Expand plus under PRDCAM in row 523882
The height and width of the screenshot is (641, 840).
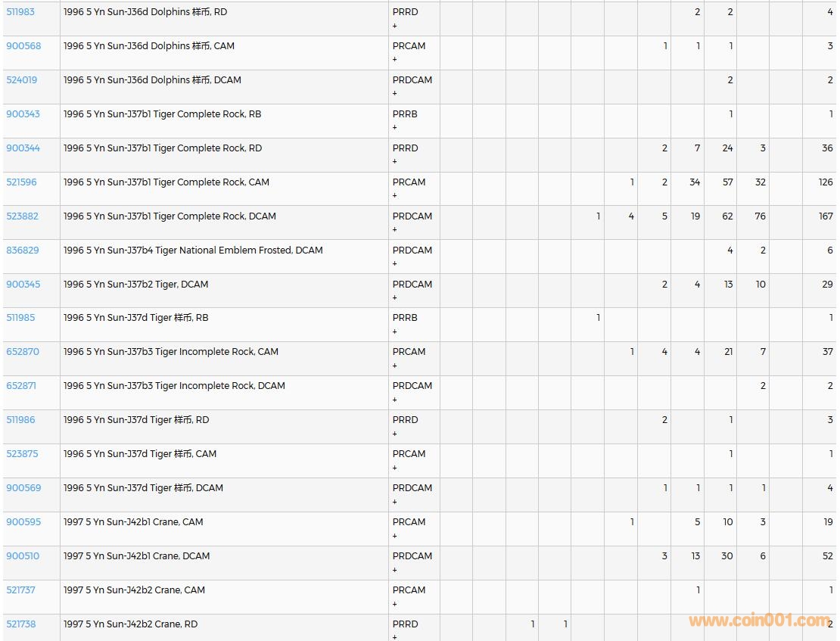(x=394, y=229)
